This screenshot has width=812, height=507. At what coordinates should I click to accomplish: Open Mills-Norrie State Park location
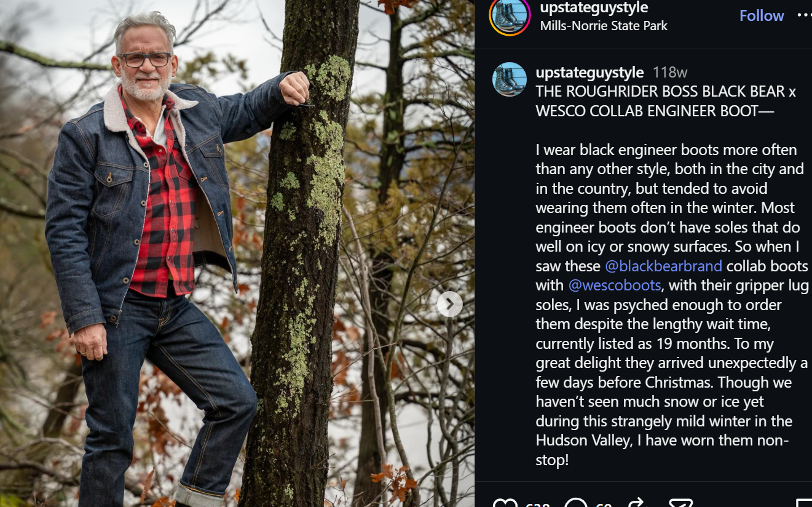tap(604, 26)
